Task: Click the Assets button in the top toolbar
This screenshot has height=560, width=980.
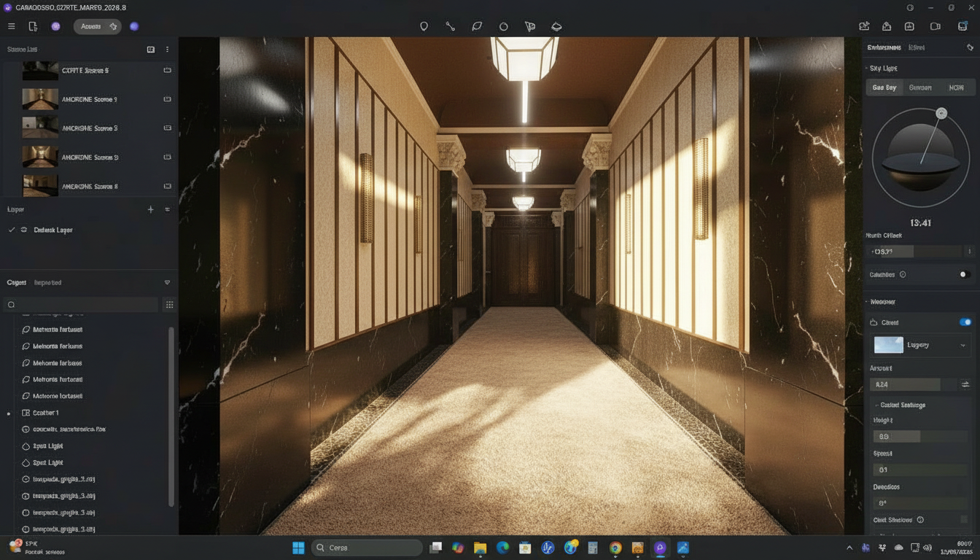Action: 97,26
